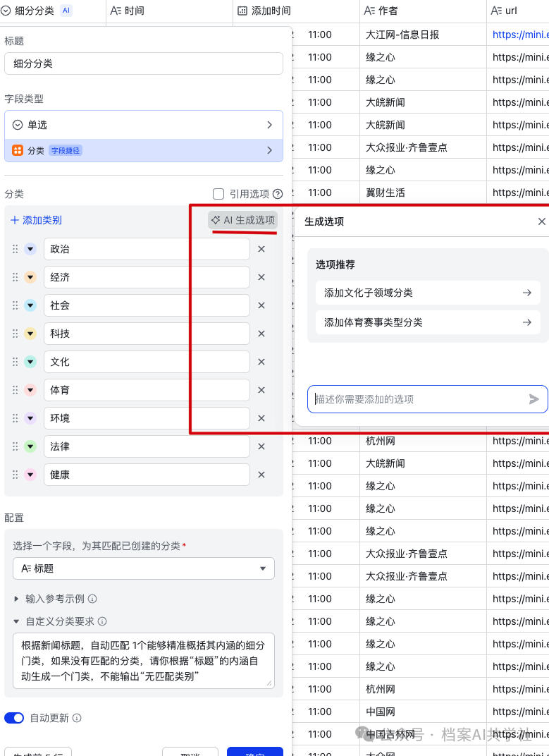
Task: Open the first row url link
Action: tap(521, 35)
